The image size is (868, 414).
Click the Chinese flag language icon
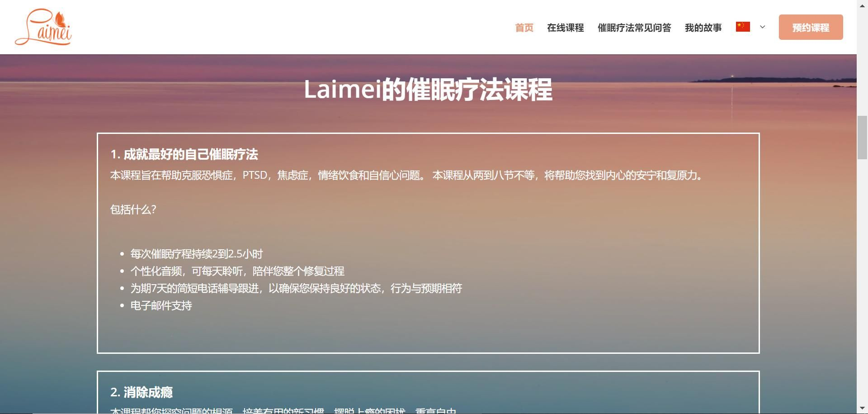742,27
